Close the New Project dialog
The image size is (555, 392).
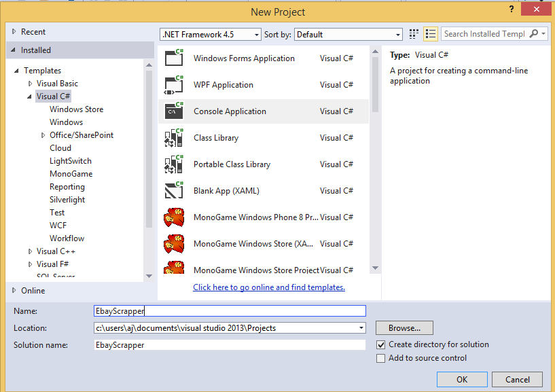(x=537, y=10)
